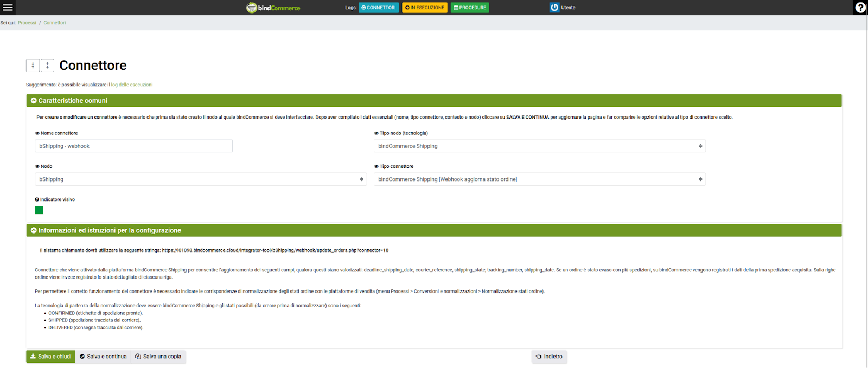Open the Connettori logs tab
Image resolution: width=868 pixels, height=369 pixels.
point(378,8)
